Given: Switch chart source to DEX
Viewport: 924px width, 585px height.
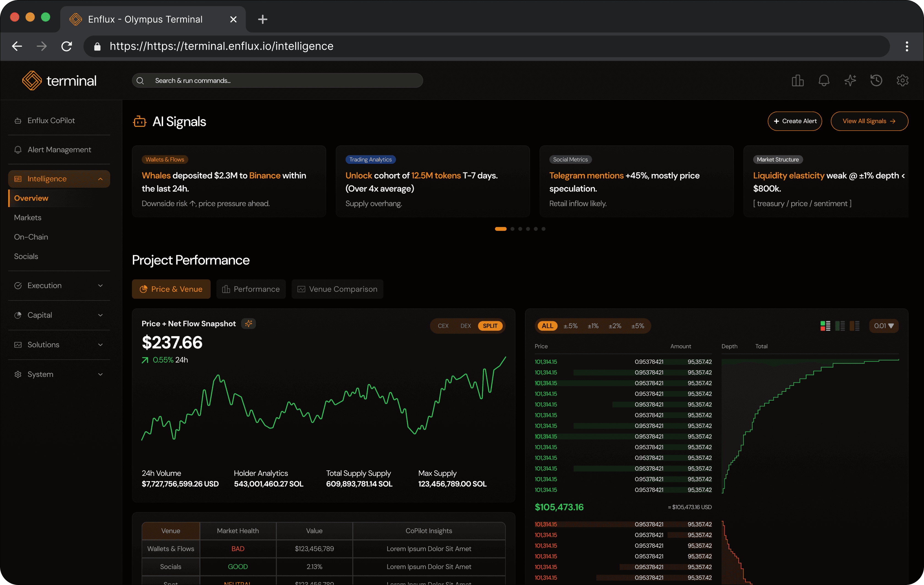Looking at the screenshot, I should (x=466, y=326).
